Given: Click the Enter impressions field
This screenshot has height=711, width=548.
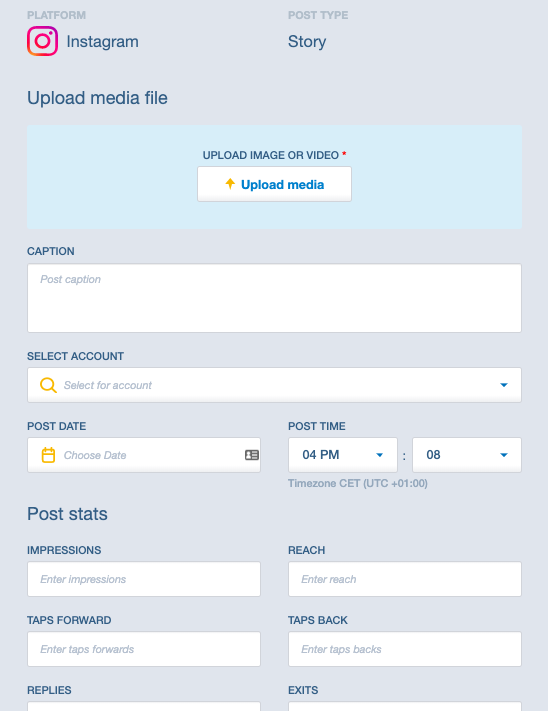Looking at the screenshot, I should tap(144, 579).
